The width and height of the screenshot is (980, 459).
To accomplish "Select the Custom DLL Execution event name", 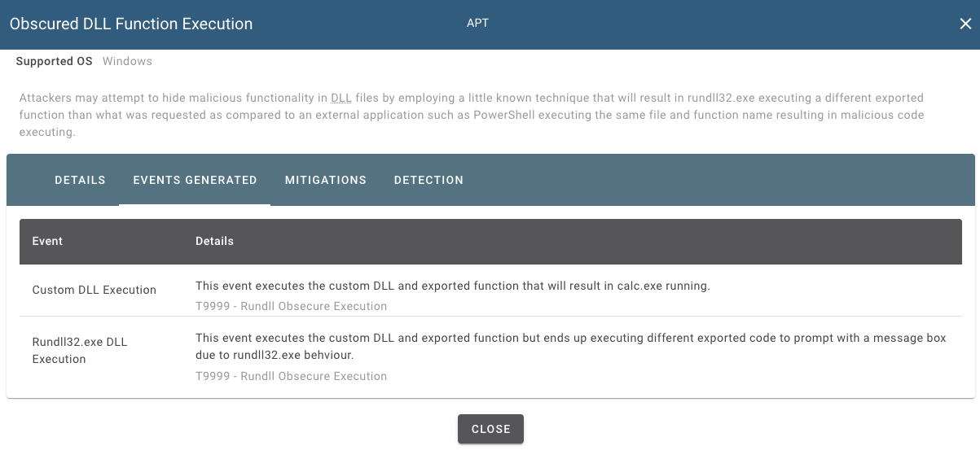I will coord(94,290).
